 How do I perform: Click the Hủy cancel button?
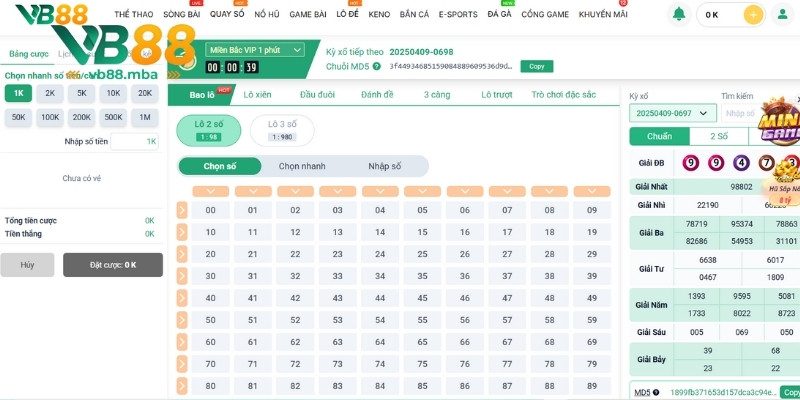click(x=27, y=265)
